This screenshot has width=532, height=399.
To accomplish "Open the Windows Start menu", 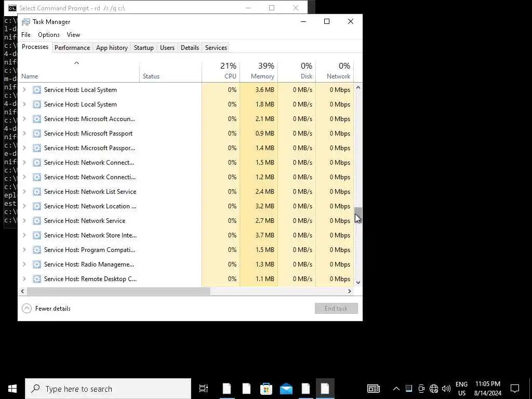I will 12,389.
